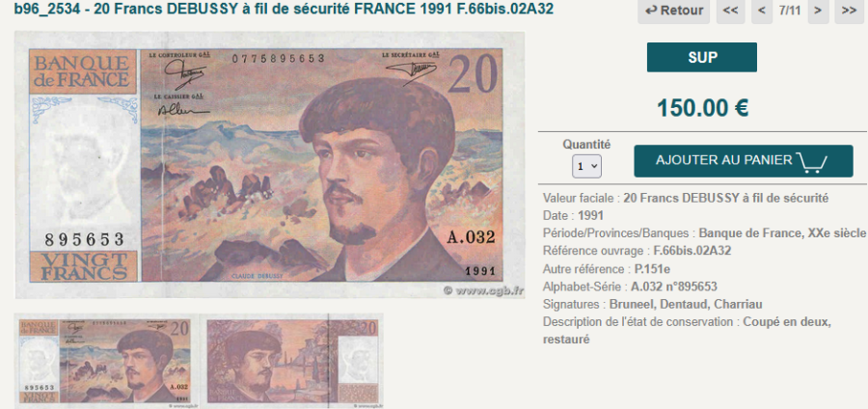Click the shopping cart icon
Viewport: 868px width, 409px height.
click(811, 162)
